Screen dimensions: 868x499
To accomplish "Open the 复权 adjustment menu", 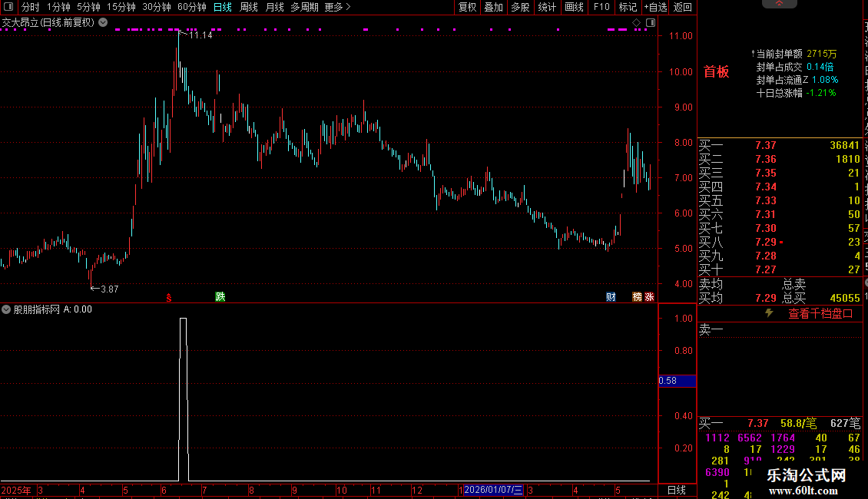I will (467, 7).
